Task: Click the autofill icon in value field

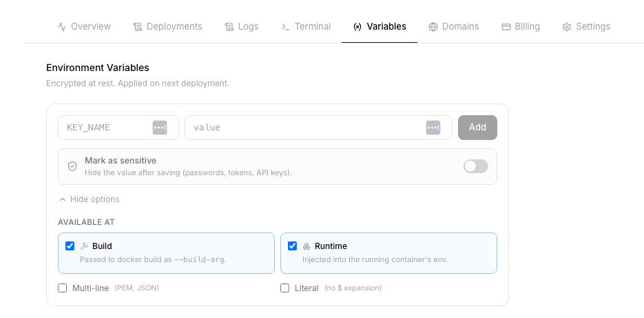Action: pos(433,128)
